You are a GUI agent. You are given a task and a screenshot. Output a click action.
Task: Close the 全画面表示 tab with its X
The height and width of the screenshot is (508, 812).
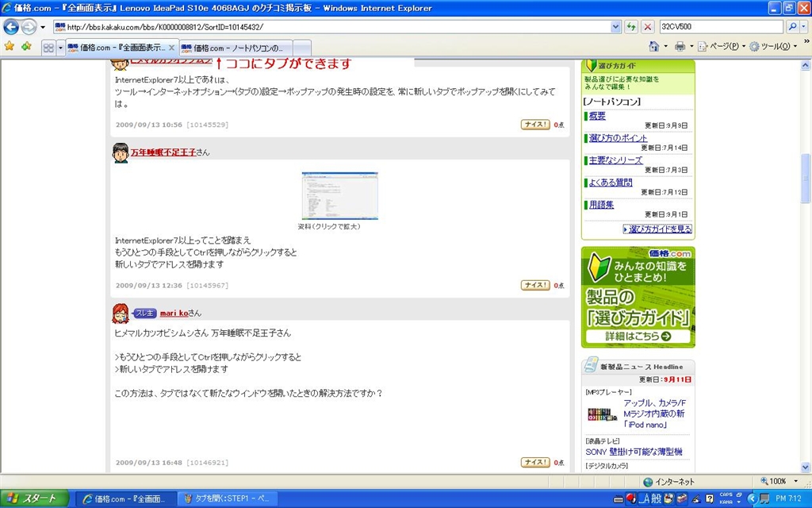(x=172, y=48)
